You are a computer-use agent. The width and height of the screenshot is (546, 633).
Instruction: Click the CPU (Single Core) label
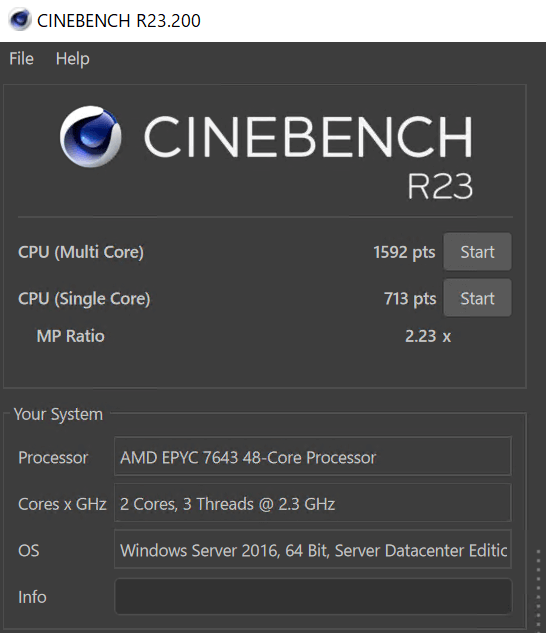tap(84, 299)
